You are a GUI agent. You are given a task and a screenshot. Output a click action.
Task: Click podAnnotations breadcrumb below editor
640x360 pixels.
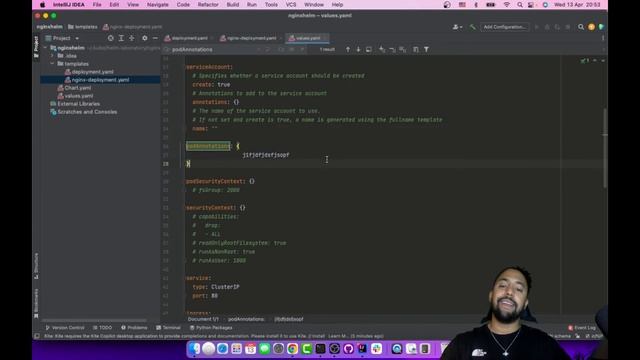[x=246, y=319]
